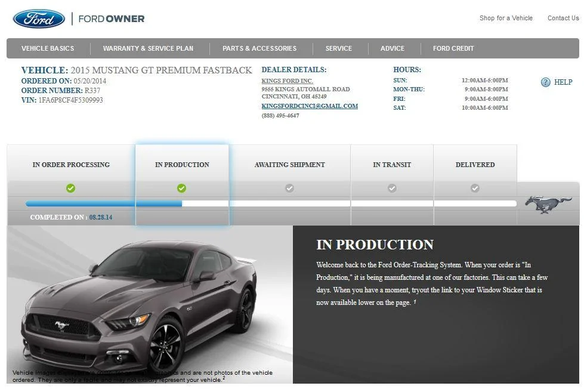Open the Vehicle Basics menu
584x392 pixels.
click(x=48, y=48)
